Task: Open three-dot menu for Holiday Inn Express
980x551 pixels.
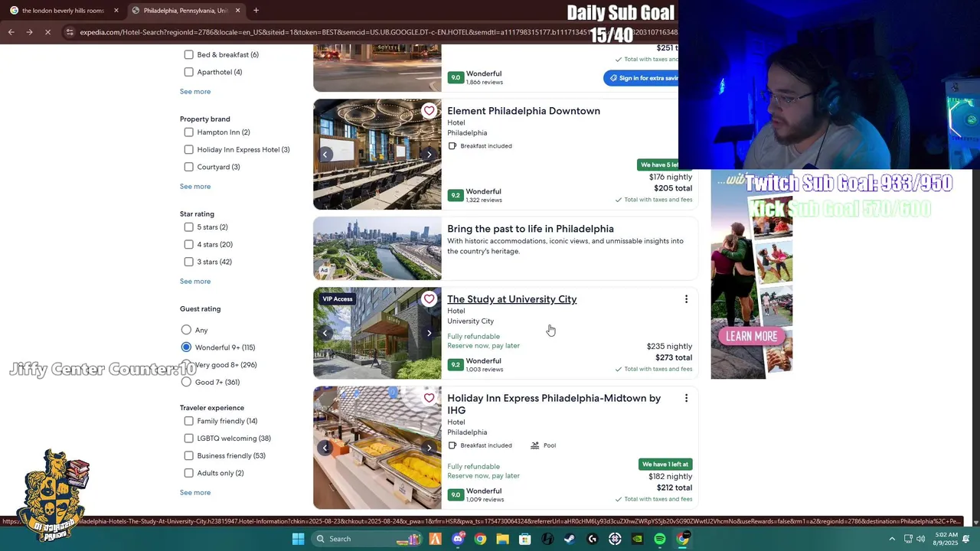Action: pyautogui.click(x=686, y=399)
